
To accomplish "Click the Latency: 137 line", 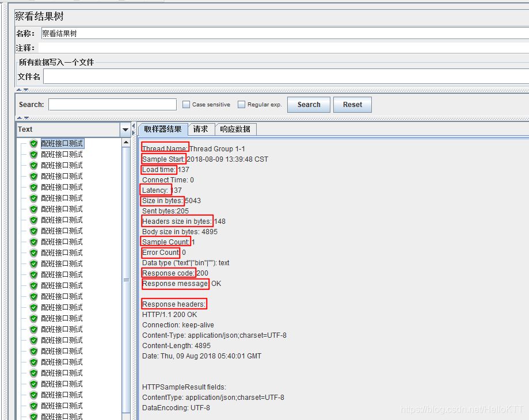I will [162, 190].
